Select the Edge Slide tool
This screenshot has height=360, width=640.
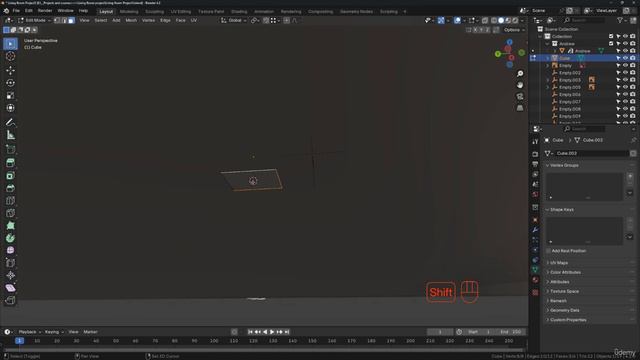coord(10,263)
